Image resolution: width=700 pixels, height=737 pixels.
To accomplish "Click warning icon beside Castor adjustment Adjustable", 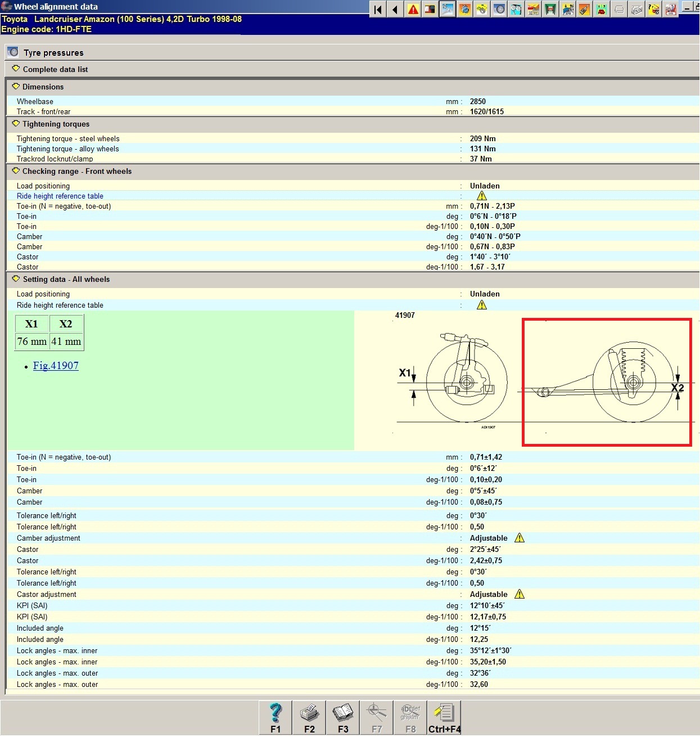I will click(x=520, y=594).
